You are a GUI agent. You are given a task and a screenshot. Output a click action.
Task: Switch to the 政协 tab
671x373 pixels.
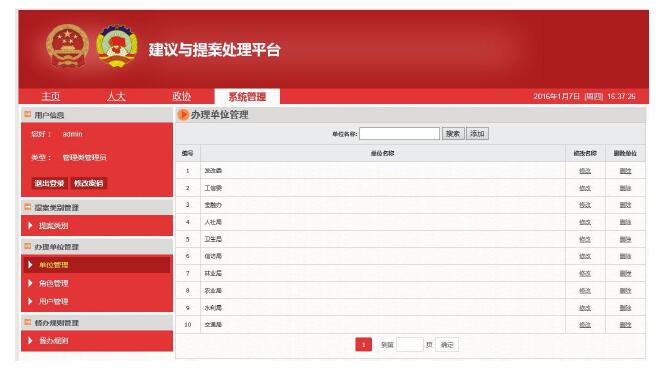pos(181,96)
